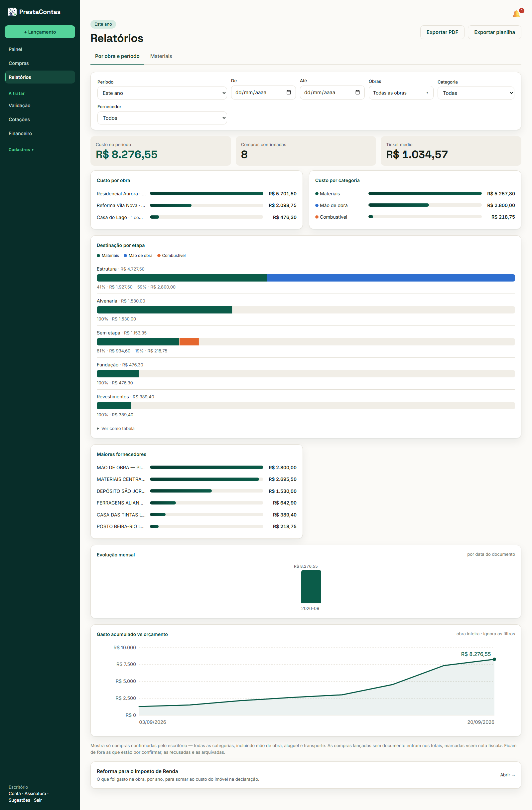Open Cotações in the sidebar
This screenshot has height=810, width=532.
click(40, 119)
